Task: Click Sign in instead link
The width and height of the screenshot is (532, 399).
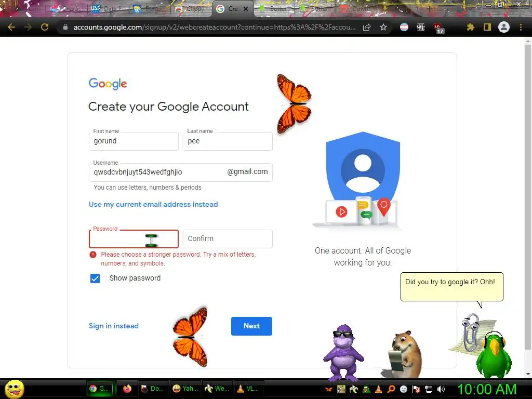Action: tap(114, 326)
